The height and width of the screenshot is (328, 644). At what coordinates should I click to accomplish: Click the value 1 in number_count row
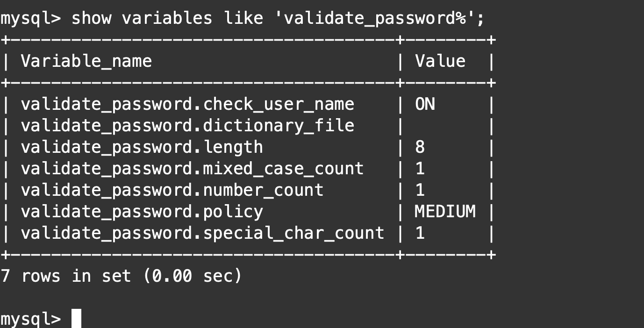420,190
